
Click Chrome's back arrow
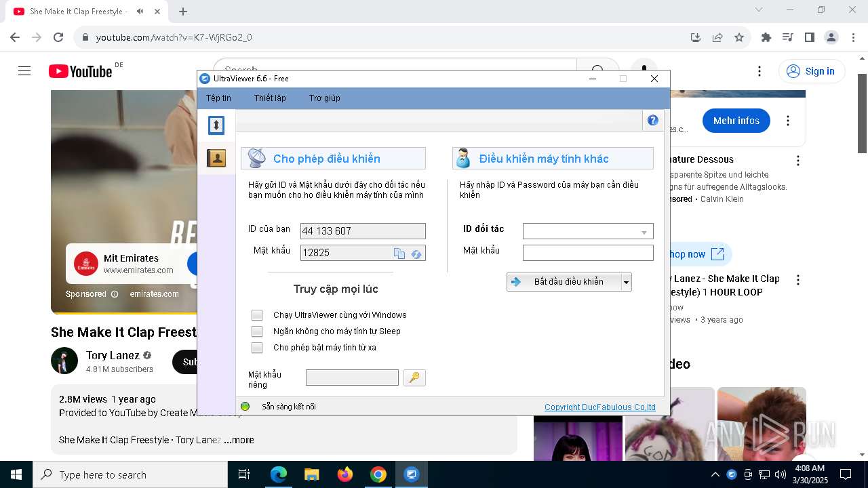[x=15, y=37]
